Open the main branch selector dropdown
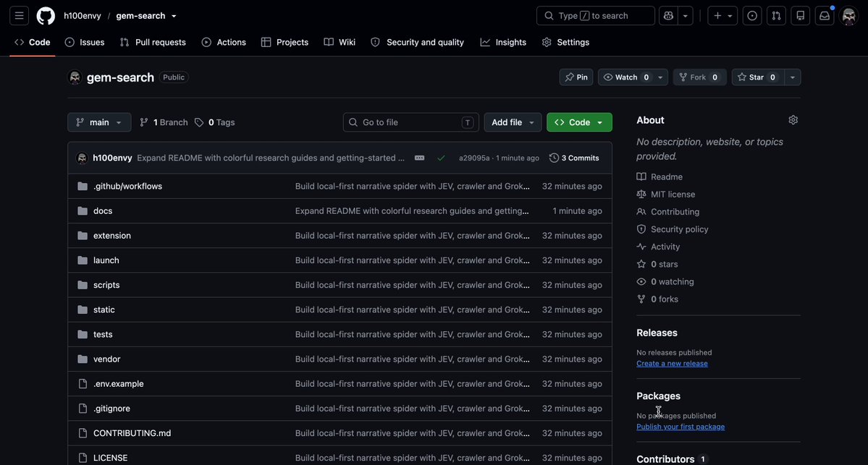This screenshot has height=465, width=868. coord(99,122)
